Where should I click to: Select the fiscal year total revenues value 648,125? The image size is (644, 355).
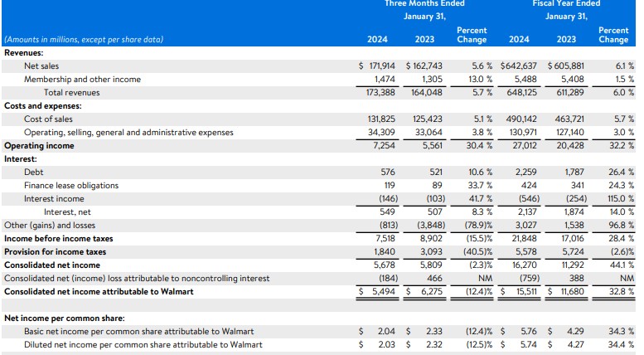point(521,92)
